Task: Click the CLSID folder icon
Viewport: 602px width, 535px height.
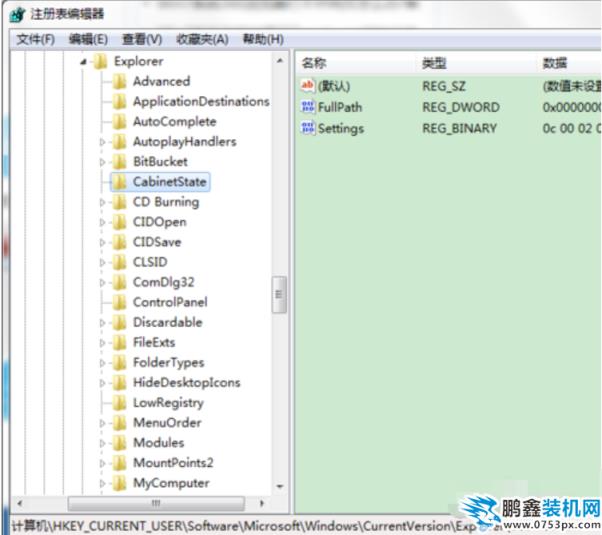Action: (x=120, y=262)
